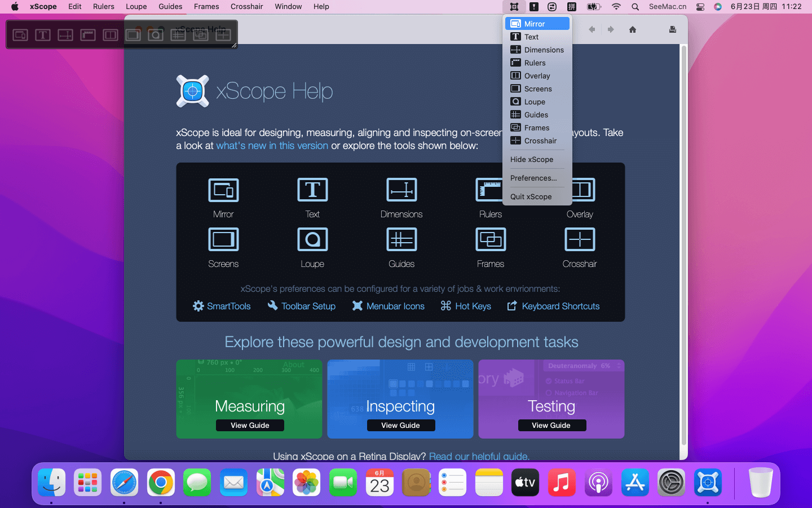Open Finder from the Dock
This screenshot has width=812, height=508.
click(x=52, y=483)
